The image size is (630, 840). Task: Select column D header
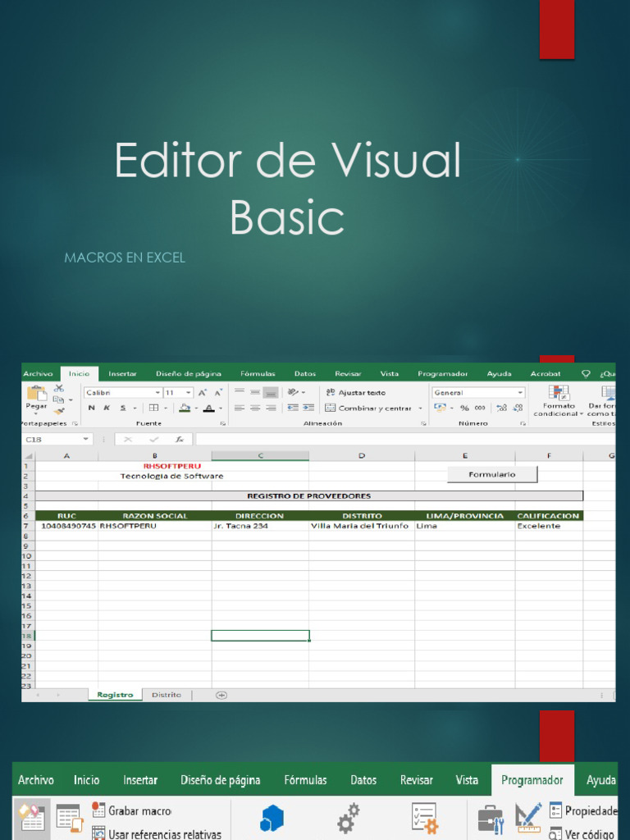(x=362, y=456)
